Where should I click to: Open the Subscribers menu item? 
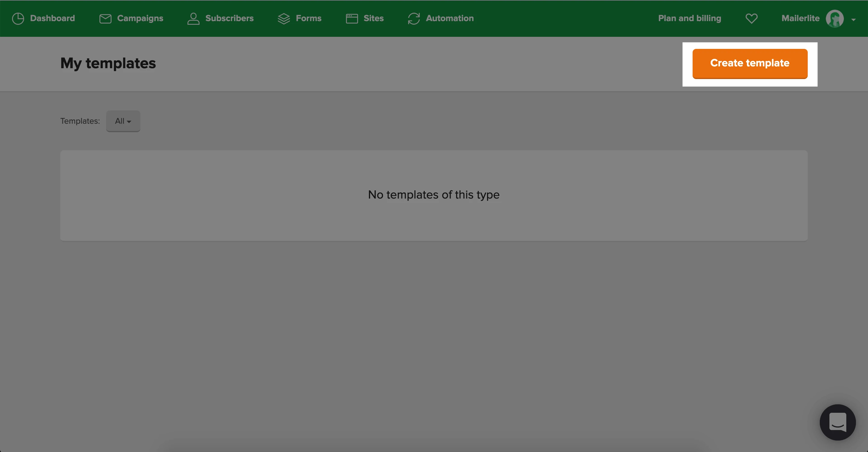point(229,18)
